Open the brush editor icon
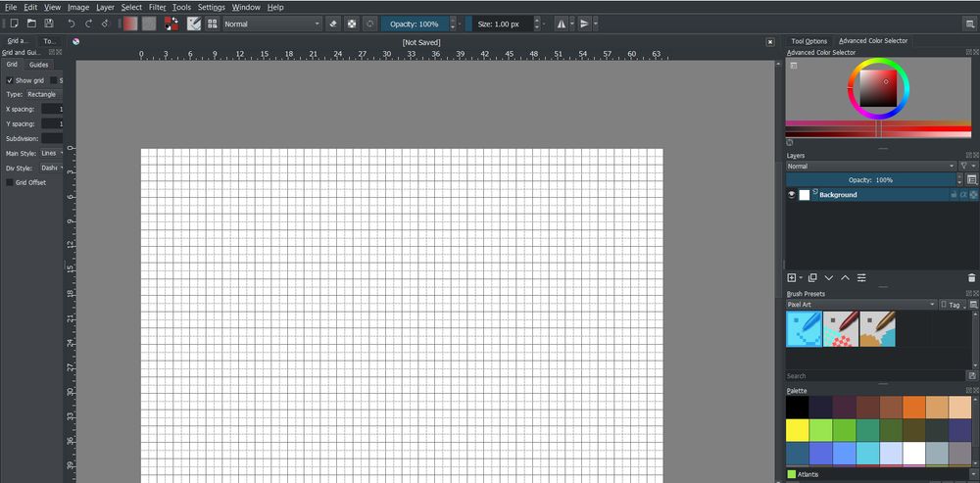Screen dimensions: 980x483 (194, 24)
